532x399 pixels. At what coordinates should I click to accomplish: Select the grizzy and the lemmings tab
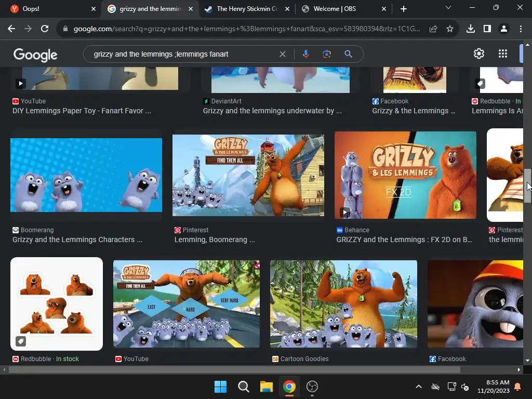pyautogui.click(x=150, y=9)
